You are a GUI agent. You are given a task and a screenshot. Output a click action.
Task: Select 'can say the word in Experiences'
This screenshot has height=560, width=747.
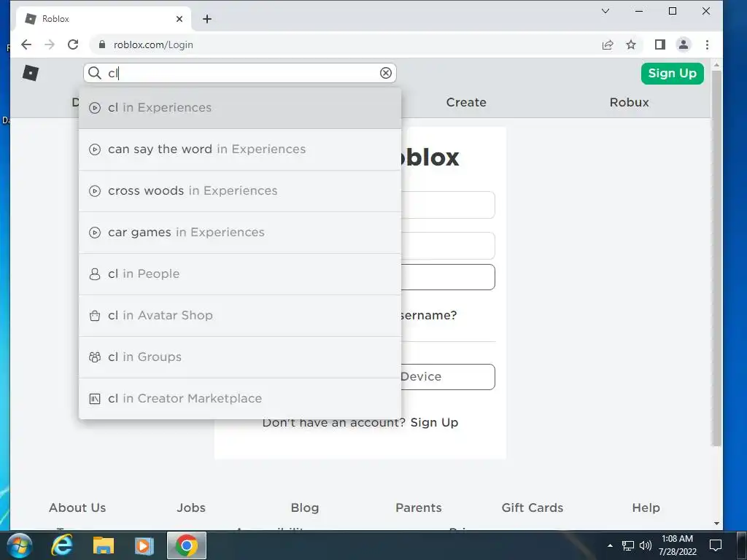(240, 149)
